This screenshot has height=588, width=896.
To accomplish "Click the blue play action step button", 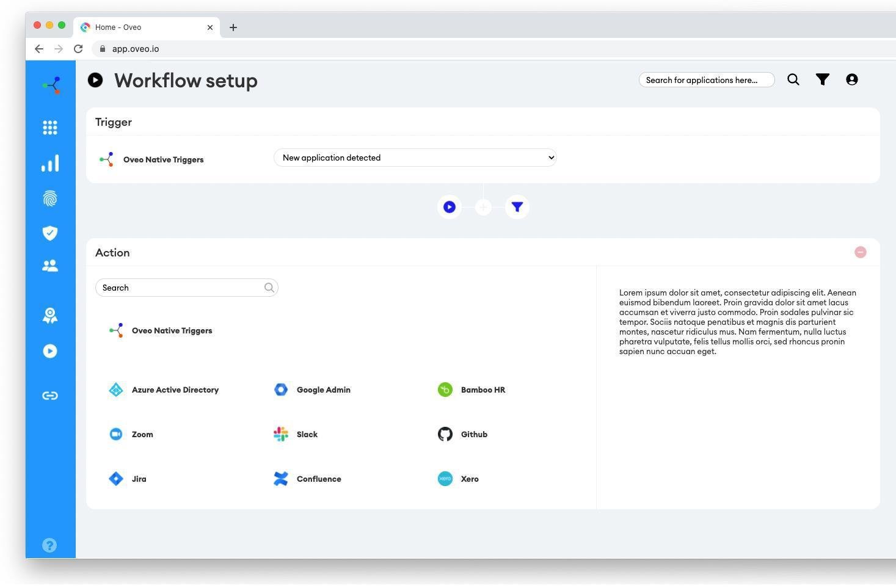I will (x=450, y=207).
